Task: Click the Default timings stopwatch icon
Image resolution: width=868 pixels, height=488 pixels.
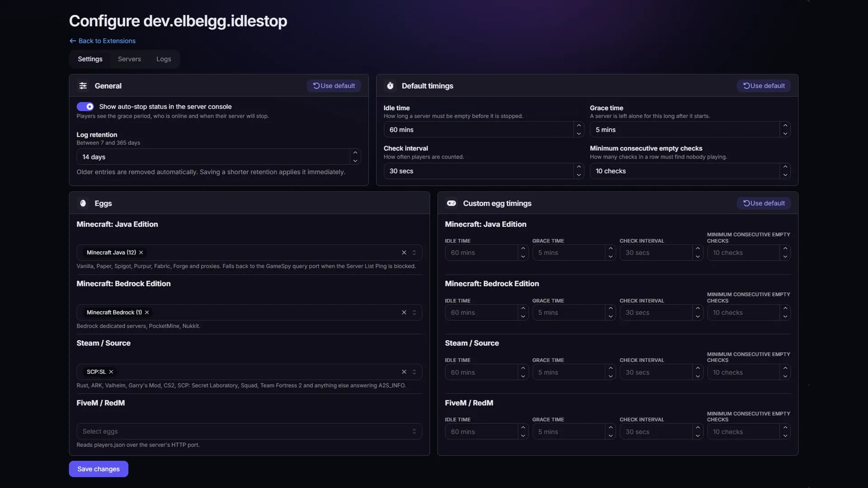Action: pos(390,86)
